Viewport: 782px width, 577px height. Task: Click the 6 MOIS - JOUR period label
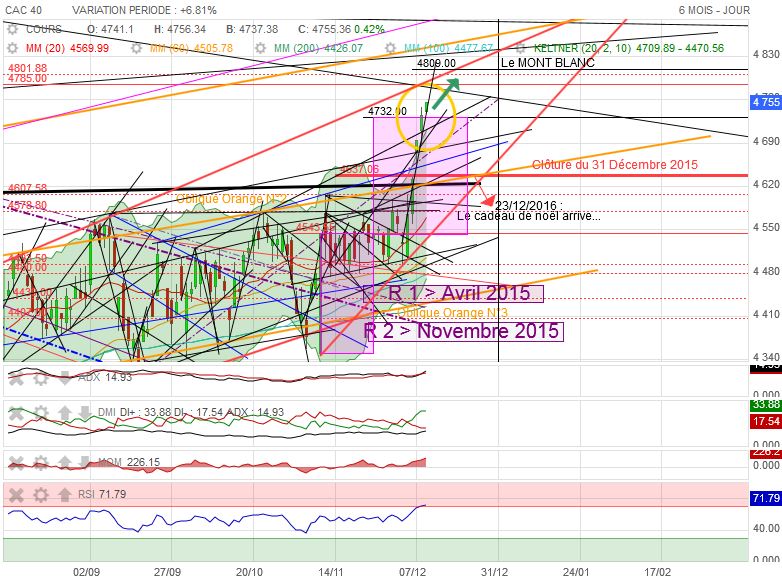pyautogui.click(x=714, y=10)
